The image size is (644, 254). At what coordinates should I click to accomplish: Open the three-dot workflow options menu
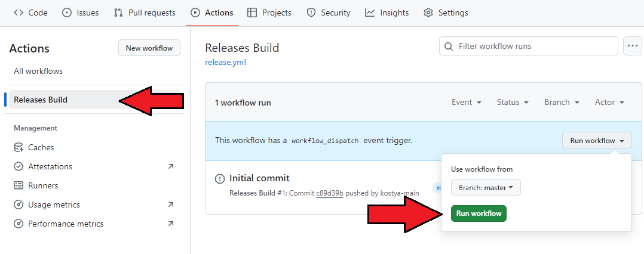pos(632,46)
